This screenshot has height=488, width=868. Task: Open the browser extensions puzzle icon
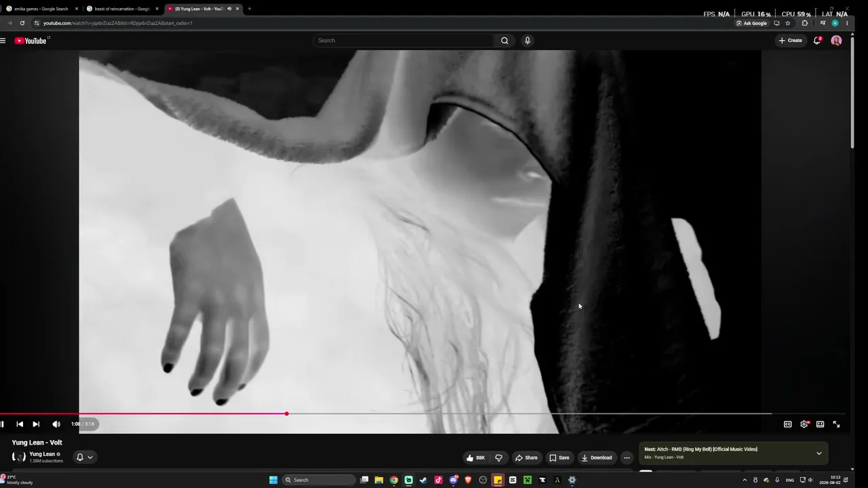pyautogui.click(x=804, y=23)
